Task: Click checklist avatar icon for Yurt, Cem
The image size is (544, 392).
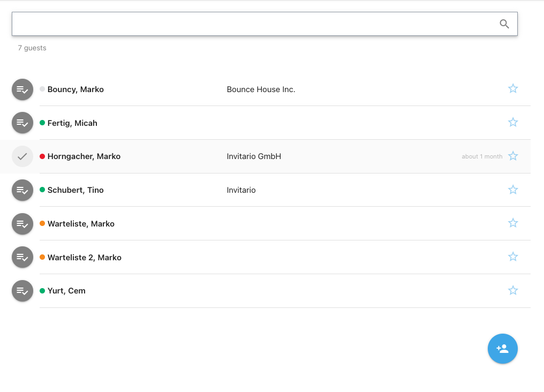Action: [22, 291]
